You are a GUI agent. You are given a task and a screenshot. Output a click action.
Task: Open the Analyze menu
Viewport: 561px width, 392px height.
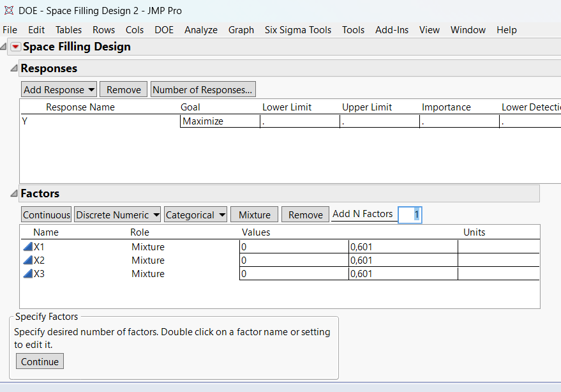pyautogui.click(x=201, y=30)
